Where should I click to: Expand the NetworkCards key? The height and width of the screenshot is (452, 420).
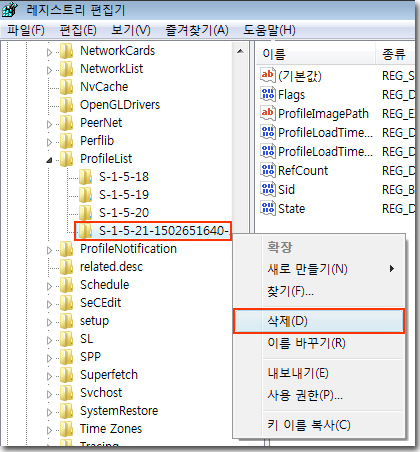[49, 52]
